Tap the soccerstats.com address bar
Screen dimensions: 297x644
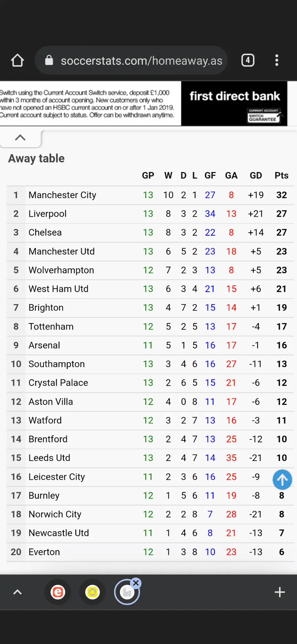141,61
